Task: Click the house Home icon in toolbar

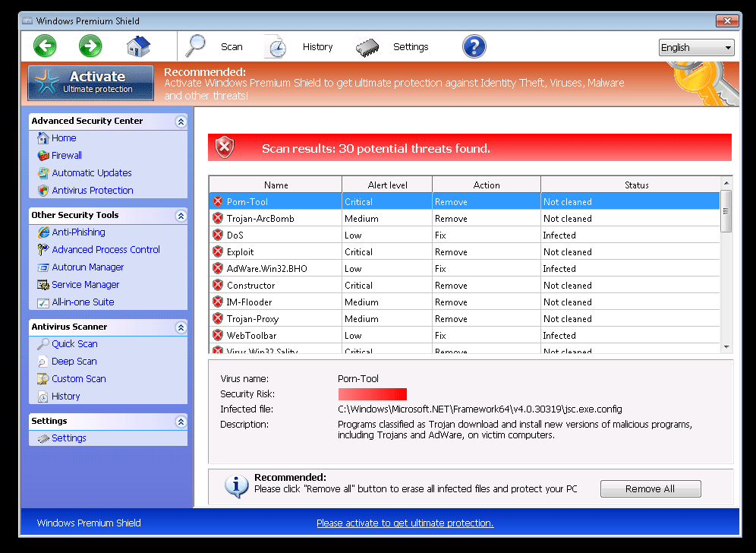Action: [x=138, y=46]
